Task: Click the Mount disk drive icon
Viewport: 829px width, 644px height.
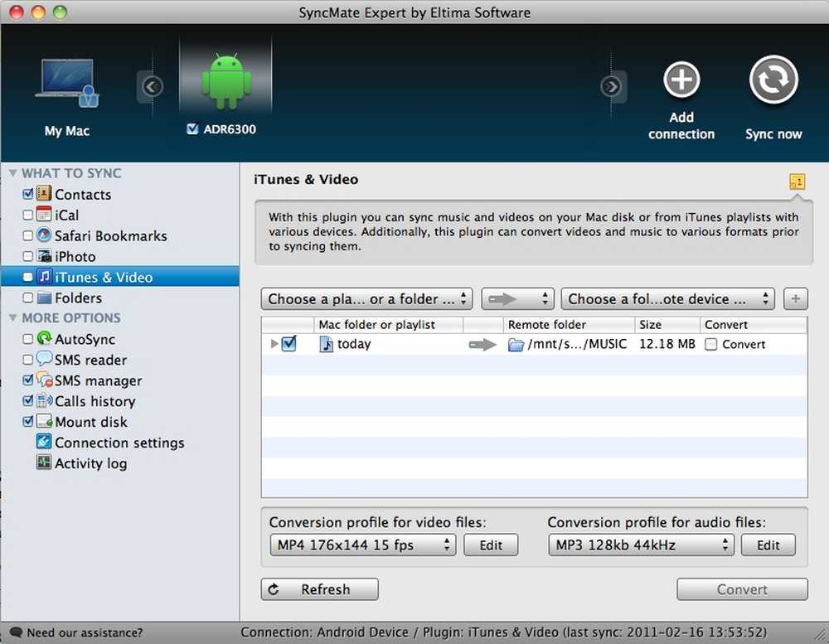Action: 45,421
